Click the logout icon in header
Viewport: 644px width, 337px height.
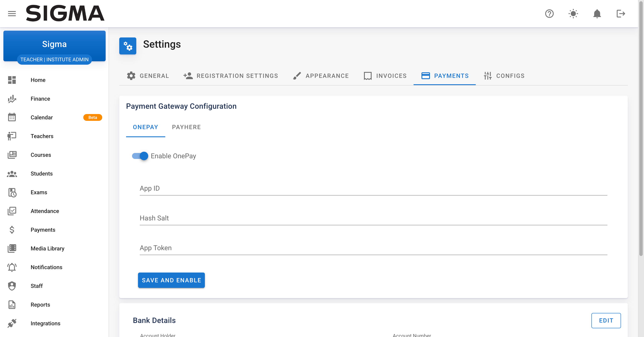tap(621, 13)
